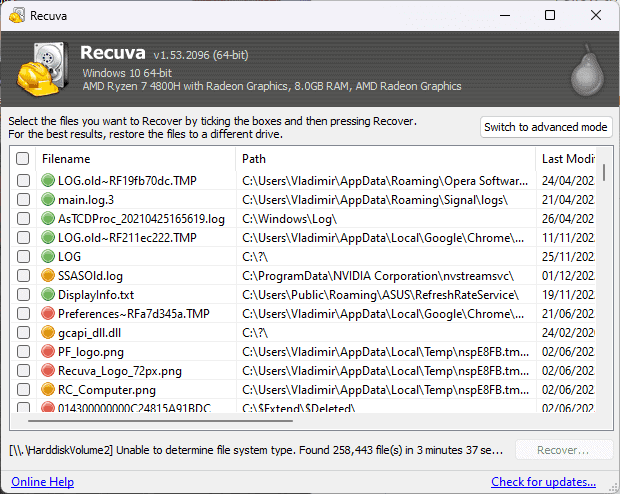
Task: Click orange status dot for gcapi_dll.dll
Action: (48, 332)
